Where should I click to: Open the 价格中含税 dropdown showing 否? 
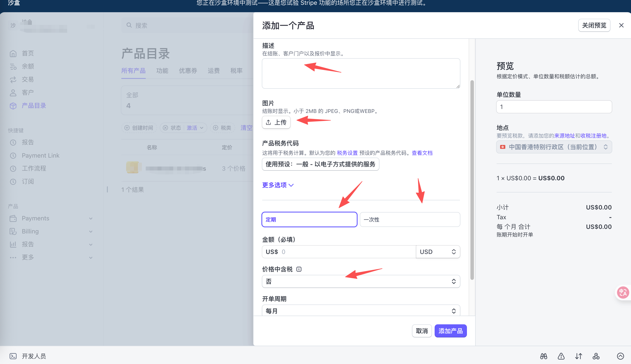[x=360, y=281]
